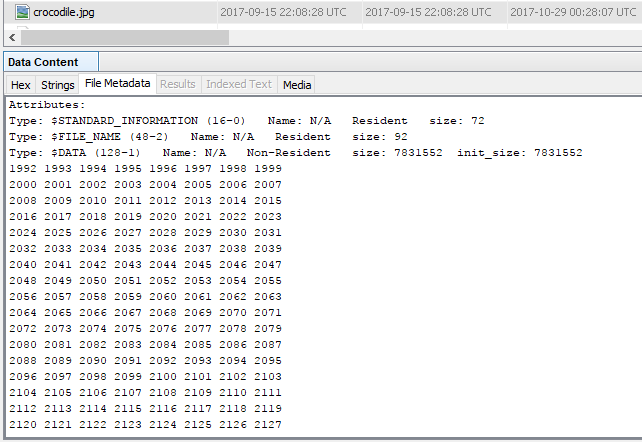The height and width of the screenshot is (442, 642).
Task: Click the crocodile.jpg image file icon
Action: click(22, 12)
